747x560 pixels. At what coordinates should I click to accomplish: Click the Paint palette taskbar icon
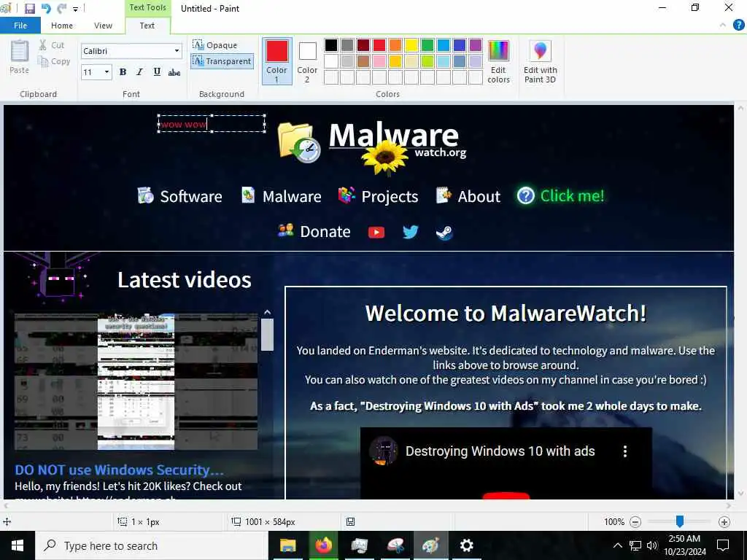coord(430,545)
